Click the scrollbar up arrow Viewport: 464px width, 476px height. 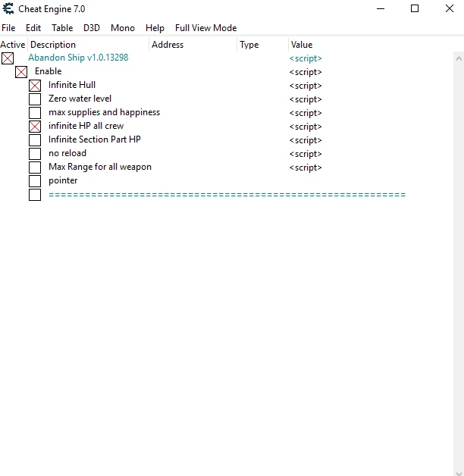(459, 58)
